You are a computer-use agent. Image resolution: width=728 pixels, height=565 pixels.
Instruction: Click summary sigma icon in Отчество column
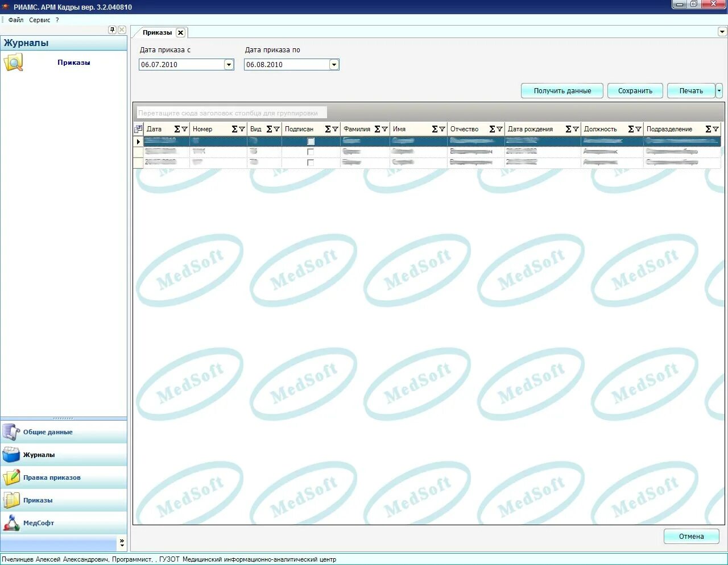tap(492, 129)
